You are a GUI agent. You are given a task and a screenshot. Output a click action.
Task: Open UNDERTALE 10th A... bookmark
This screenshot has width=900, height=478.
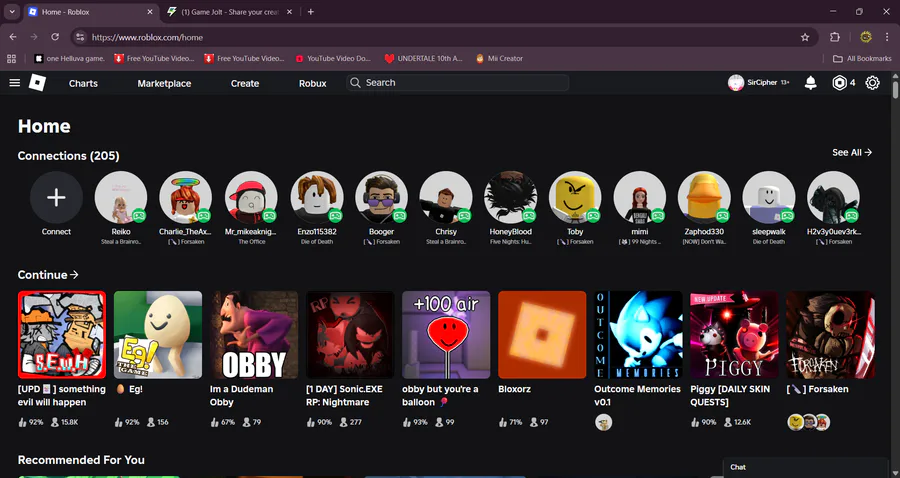pyautogui.click(x=424, y=59)
